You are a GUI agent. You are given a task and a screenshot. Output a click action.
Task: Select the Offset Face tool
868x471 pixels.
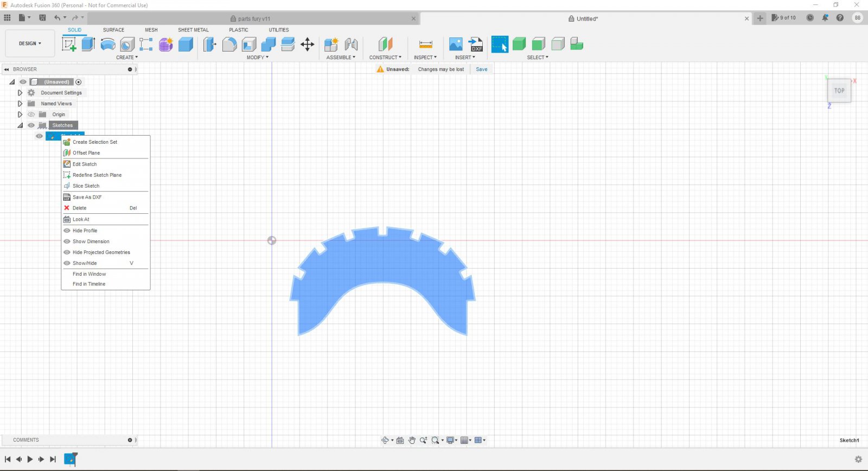click(288, 44)
